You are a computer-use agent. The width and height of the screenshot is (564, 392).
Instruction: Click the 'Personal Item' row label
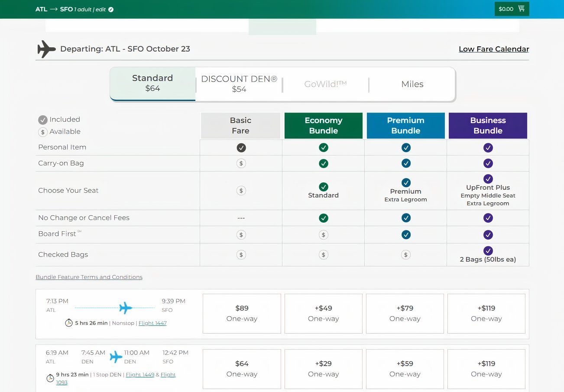coord(62,147)
